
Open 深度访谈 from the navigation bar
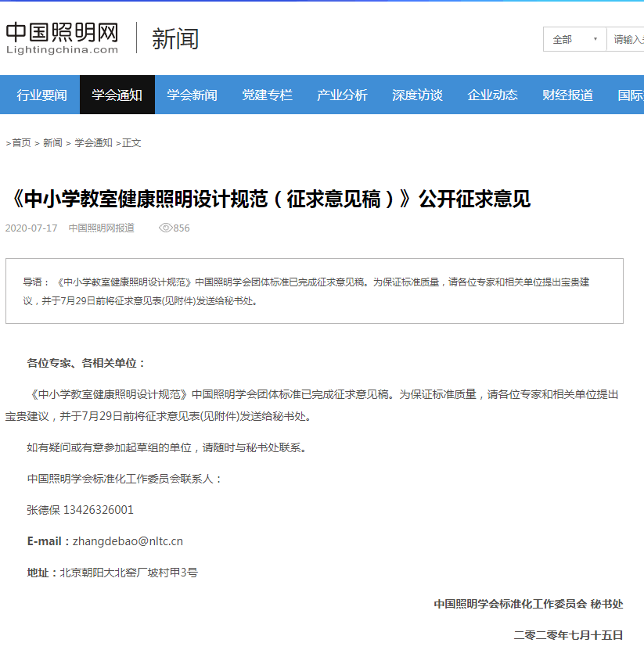[x=417, y=95]
